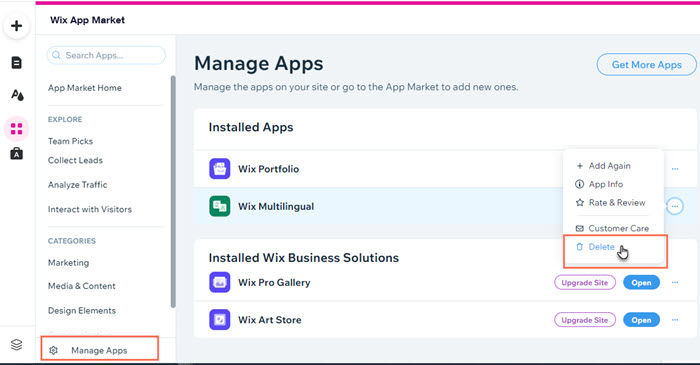Screen dimensions: 700x365
Task: Open more options for Wix Portfolio
Action: pyautogui.click(x=675, y=169)
